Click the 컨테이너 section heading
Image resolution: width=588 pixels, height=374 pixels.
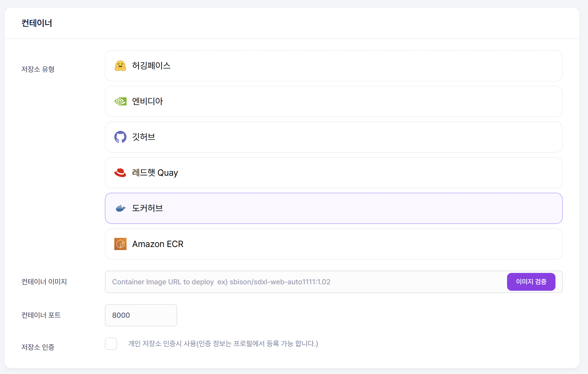pos(37,23)
